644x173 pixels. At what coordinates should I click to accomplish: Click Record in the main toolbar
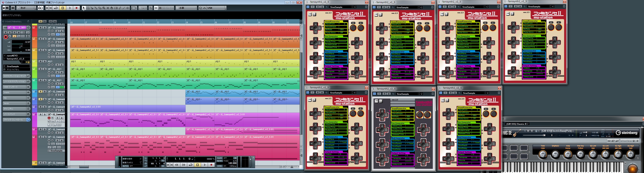pos(77,8)
